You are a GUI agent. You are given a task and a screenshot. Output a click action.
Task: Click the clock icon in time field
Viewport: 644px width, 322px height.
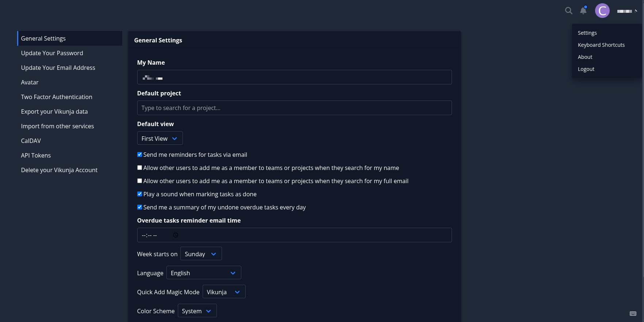pos(176,235)
